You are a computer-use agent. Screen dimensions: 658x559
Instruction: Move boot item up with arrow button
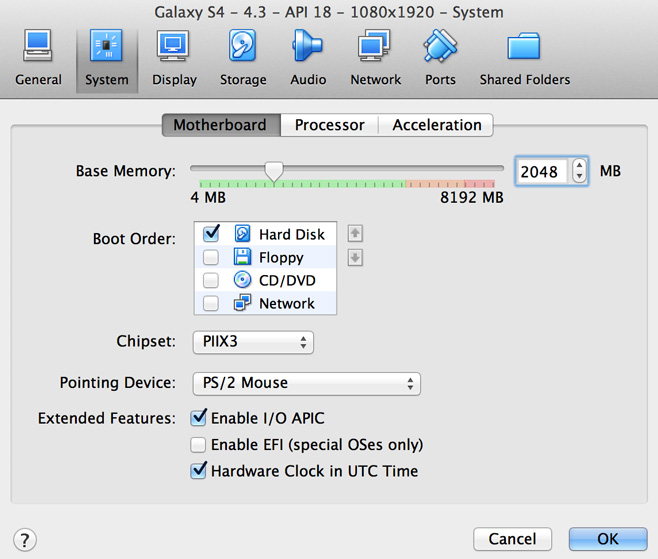(x=355, y=233)
